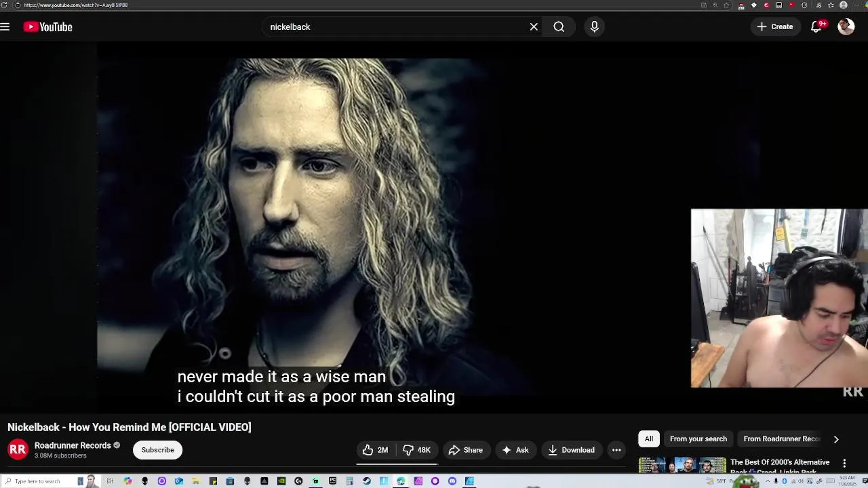The image size is (868, 488).
Task: Open Bluetooth tray icon
Action: point(785,481)
